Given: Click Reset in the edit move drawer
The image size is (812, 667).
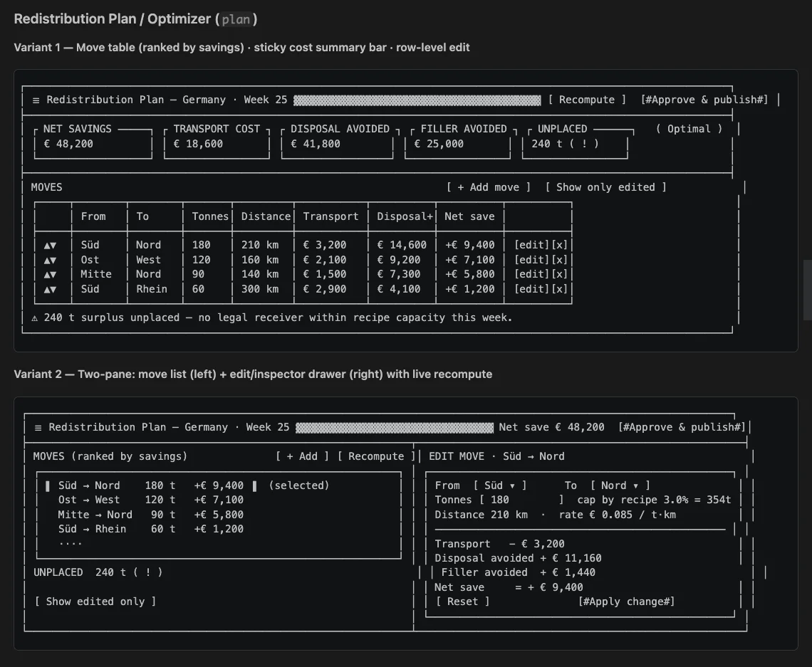Looking at the screenshot, I should point(462,602).
